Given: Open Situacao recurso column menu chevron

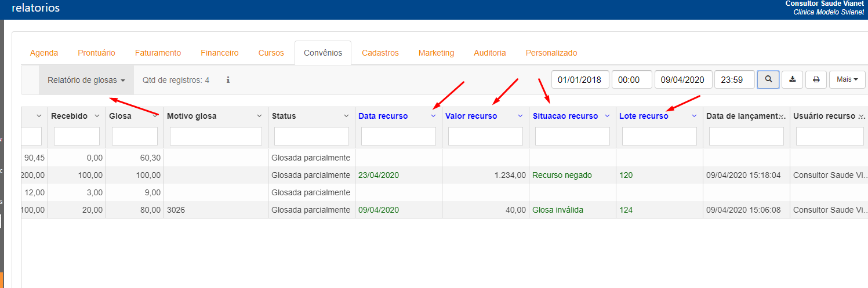Looking at the screenshot, I should (607, 116).
